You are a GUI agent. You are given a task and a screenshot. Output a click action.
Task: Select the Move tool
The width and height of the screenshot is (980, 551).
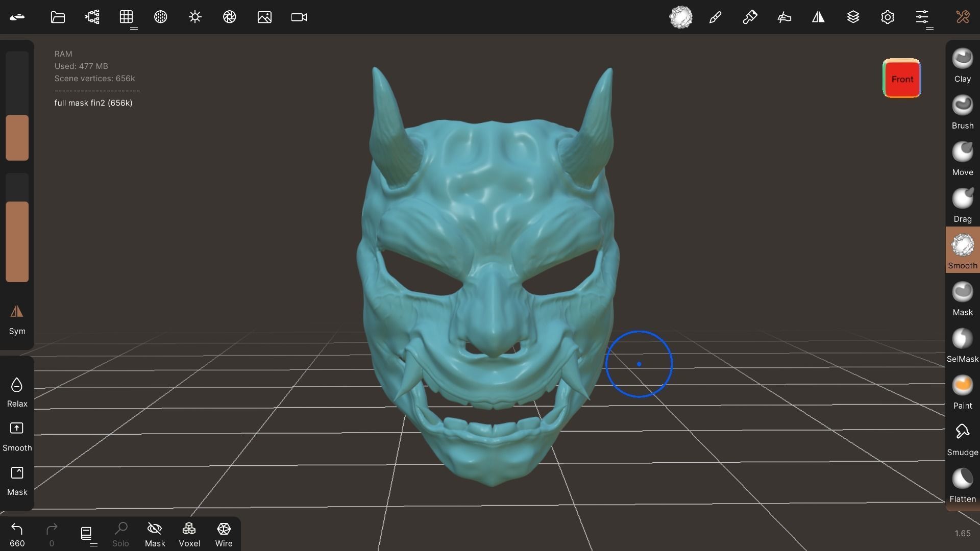(x=963, y=159)
